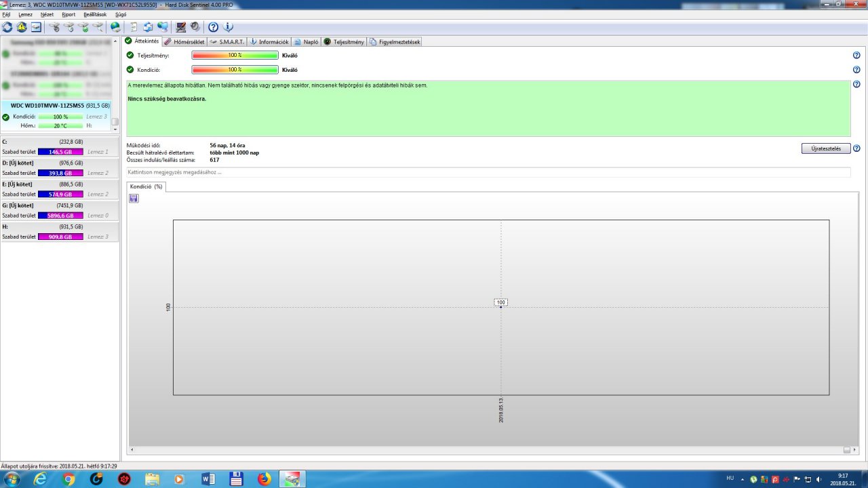Open the Riport menu

[68, 14]
